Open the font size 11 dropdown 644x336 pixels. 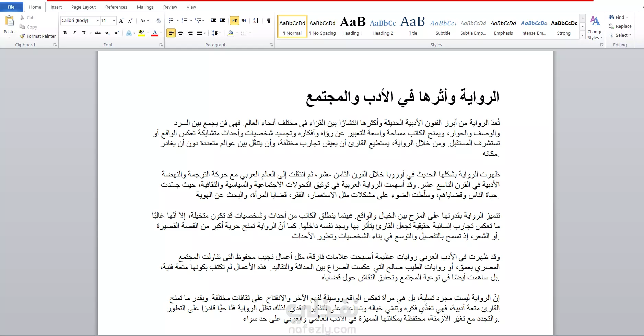(x=114, y=21)
